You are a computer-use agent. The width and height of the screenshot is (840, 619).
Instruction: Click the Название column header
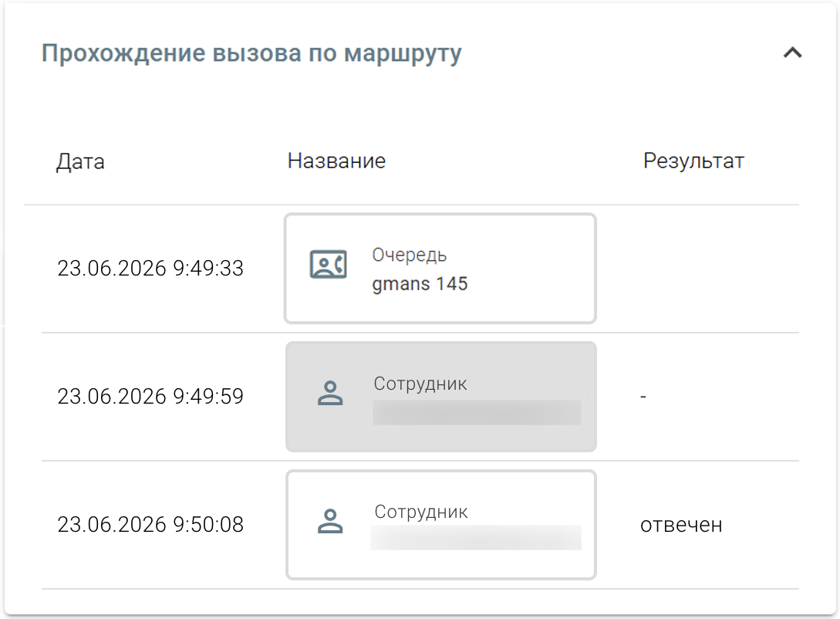tap(336, 161)
